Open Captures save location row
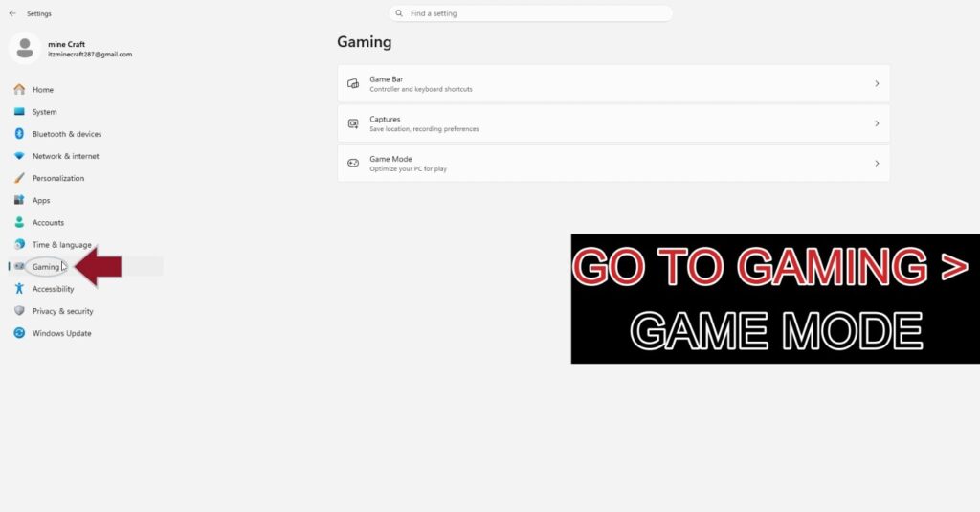The image size is (980, 512). (613, 123)
